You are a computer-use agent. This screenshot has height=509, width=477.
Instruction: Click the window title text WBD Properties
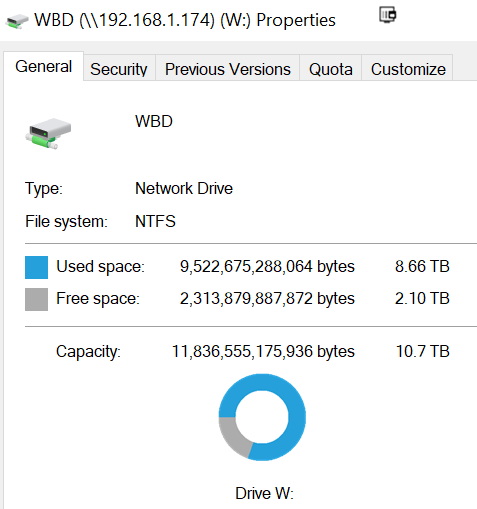tap(185, 20)
